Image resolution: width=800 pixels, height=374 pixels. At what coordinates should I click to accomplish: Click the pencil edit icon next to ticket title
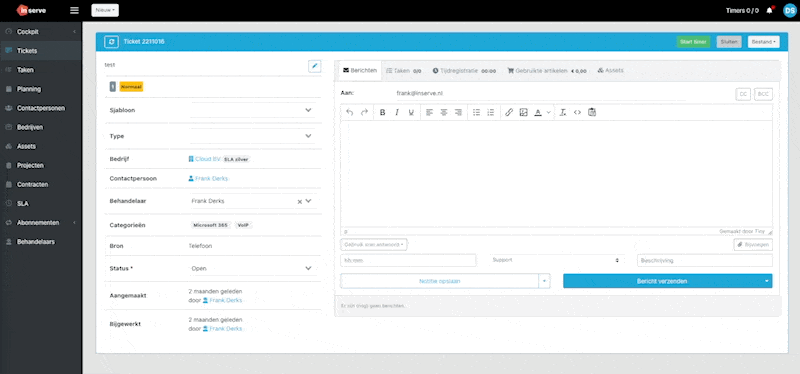click(315, 66)
